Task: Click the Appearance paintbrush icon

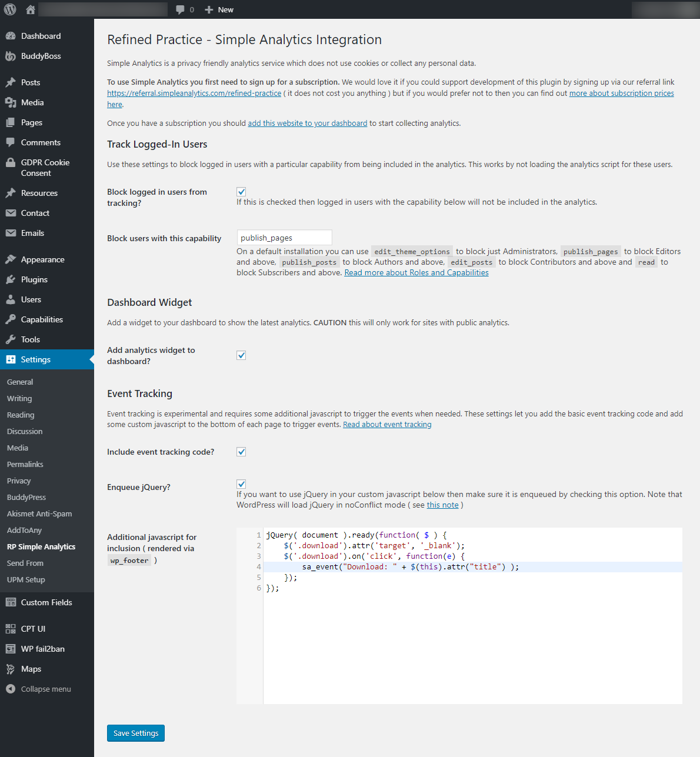Action: 11,259
